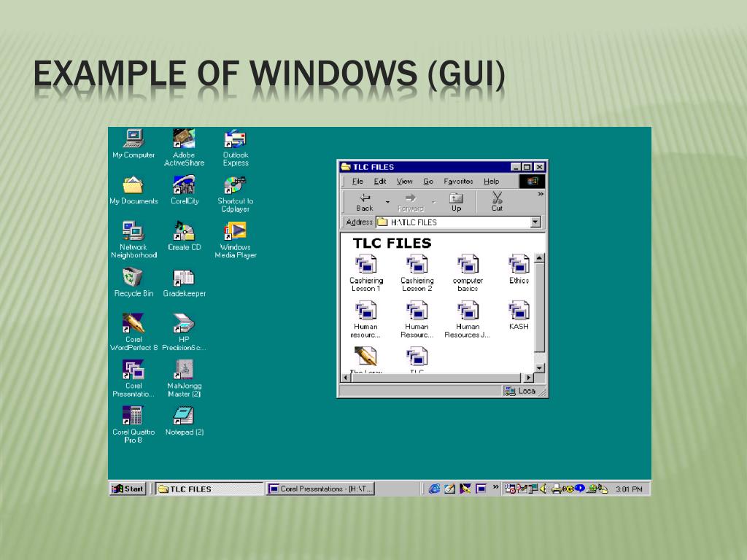Click the printer icon in the system tray
The image size is (747, 560).
(x=556, y=489)
